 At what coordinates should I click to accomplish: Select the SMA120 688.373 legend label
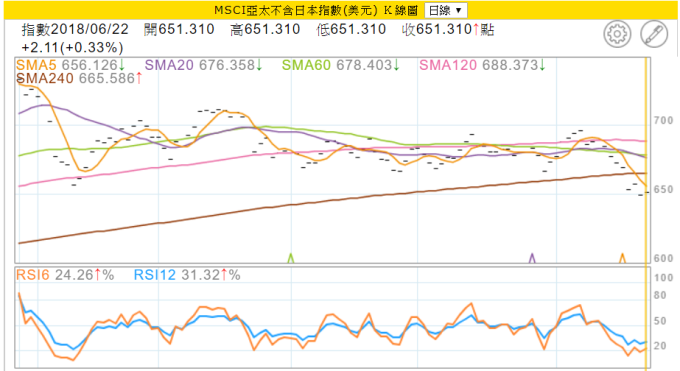coord(482,65)
